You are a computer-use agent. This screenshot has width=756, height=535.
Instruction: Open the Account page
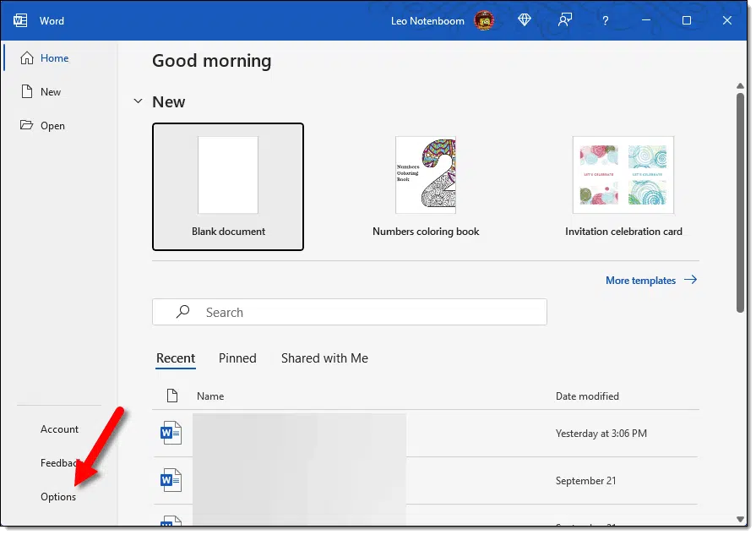(59, 429)
